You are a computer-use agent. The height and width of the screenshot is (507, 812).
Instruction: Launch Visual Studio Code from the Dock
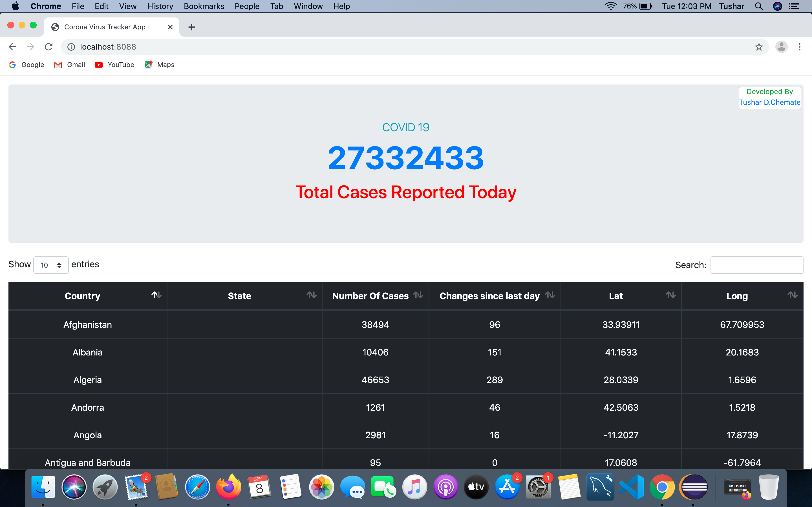[631, 486]
